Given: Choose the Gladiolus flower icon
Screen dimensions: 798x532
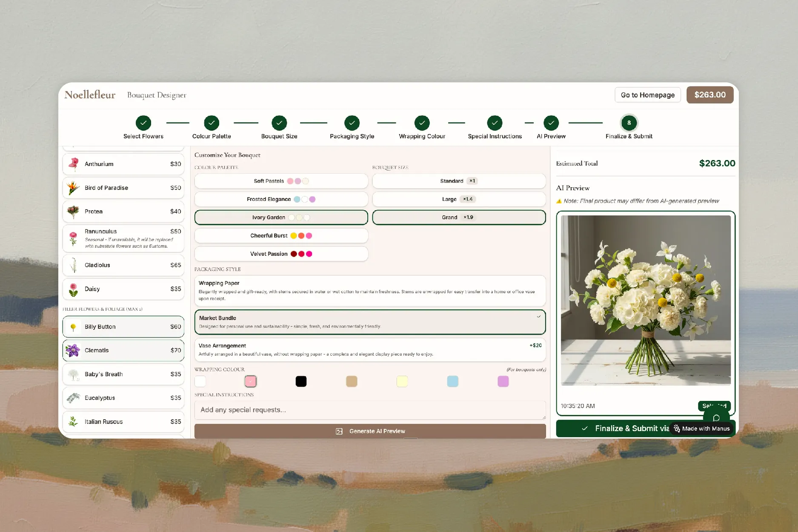Looking at the screenshot, I should [74, 265].
